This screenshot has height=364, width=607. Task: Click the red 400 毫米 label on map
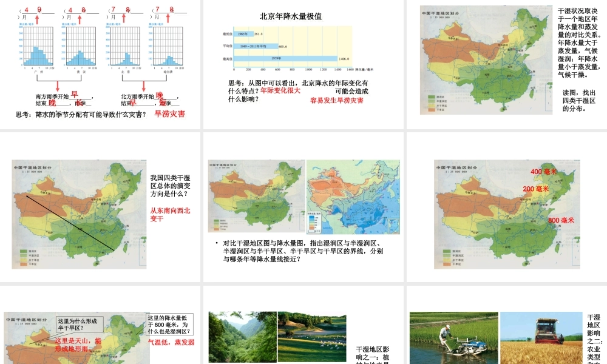tap(544, 172)
